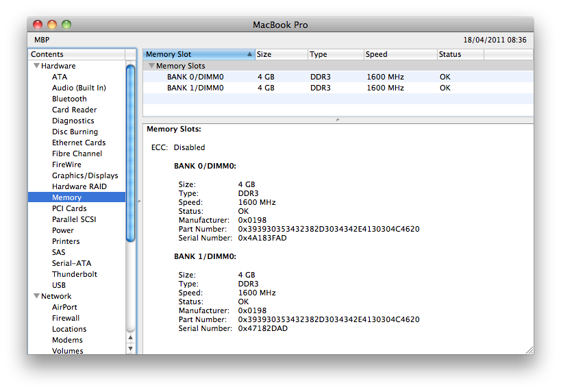Screen dimensions: 561x392
Task: Open AirPort network info
Action: pos(64,307)
